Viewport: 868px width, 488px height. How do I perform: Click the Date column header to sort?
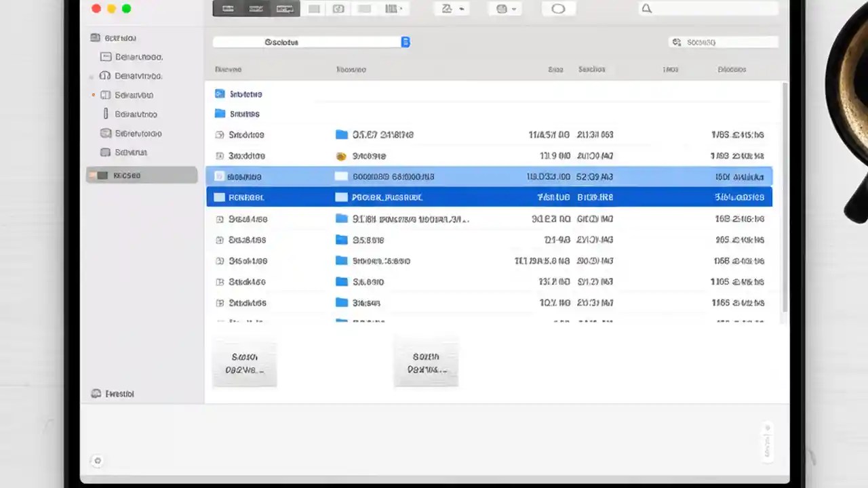pyautogui.click(x=591, y=69)
